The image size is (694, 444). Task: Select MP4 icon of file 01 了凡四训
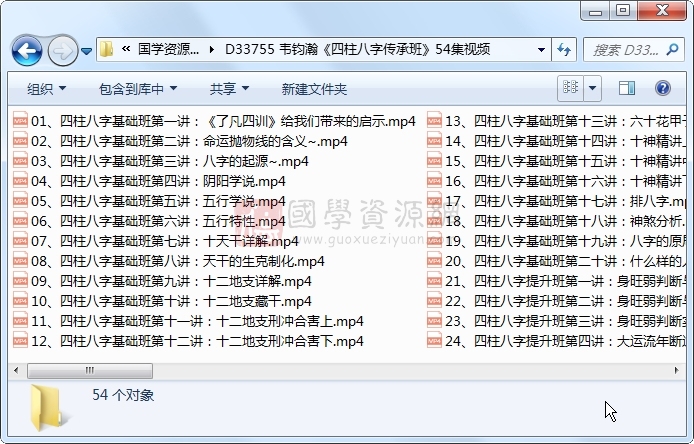pos(20,121)
